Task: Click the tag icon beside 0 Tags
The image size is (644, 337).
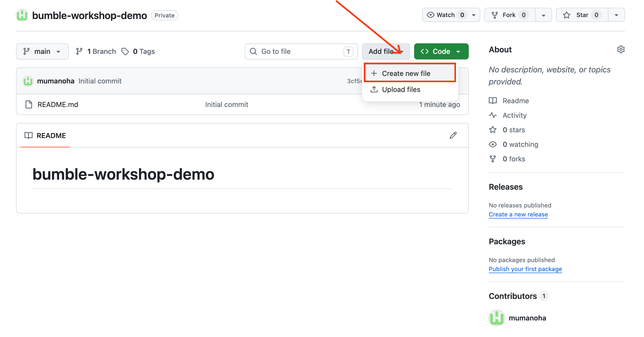Action: point(125,51)
